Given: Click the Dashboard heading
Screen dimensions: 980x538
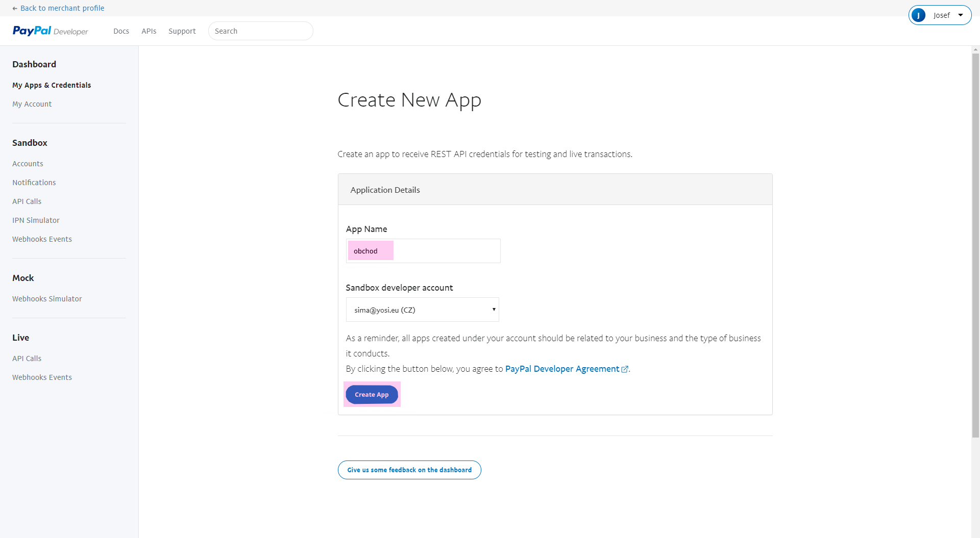Looking at the screenshot, I should click(34, 64).
